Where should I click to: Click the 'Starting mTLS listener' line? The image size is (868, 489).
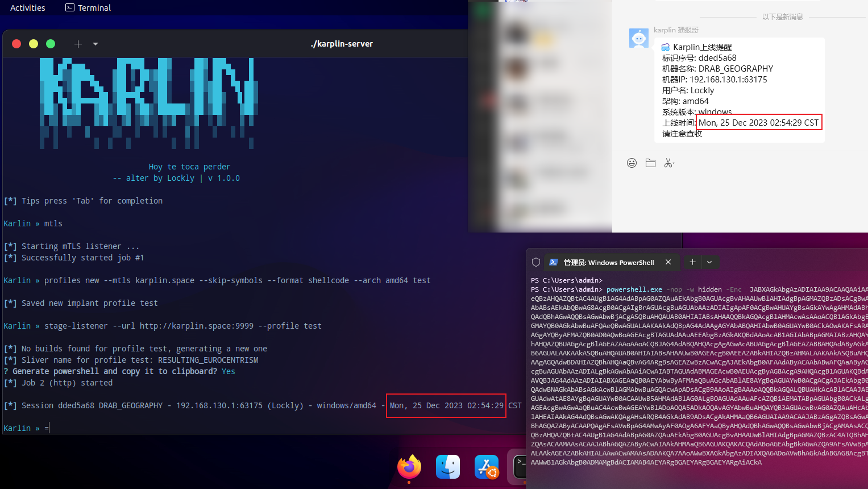coord(72,246)
